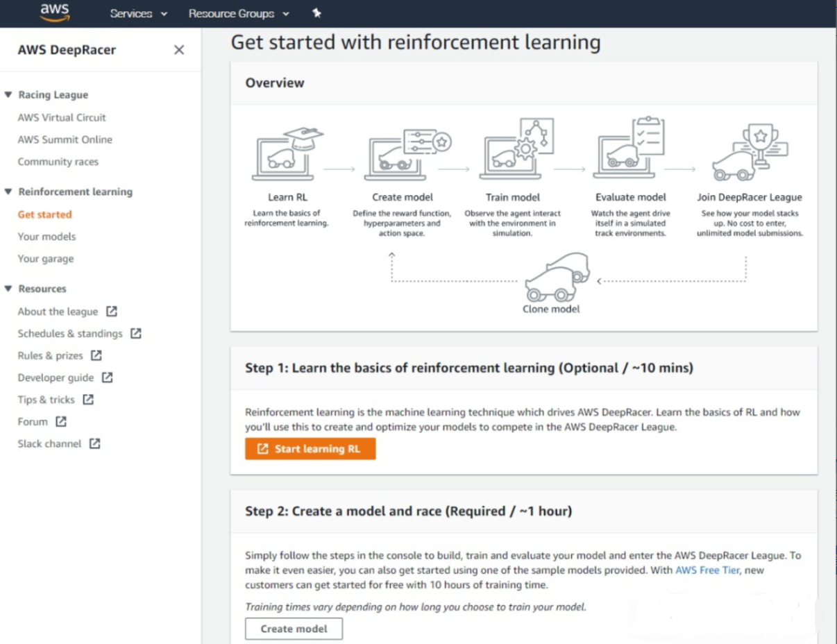Open AWS Virtual Circuit page
This screenshot has height=644, width=837.
(x=62, y=117)
